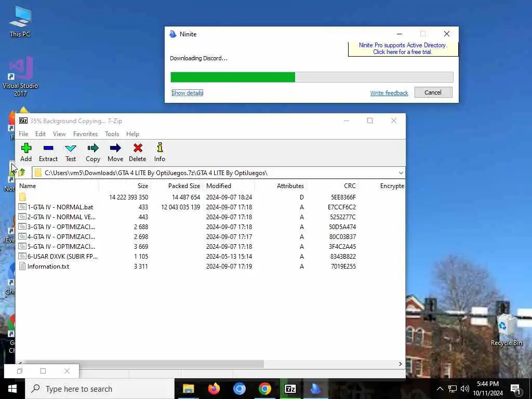Click size value 14 222 393 350
532x399 pixels.
click(x=129, y=197)
